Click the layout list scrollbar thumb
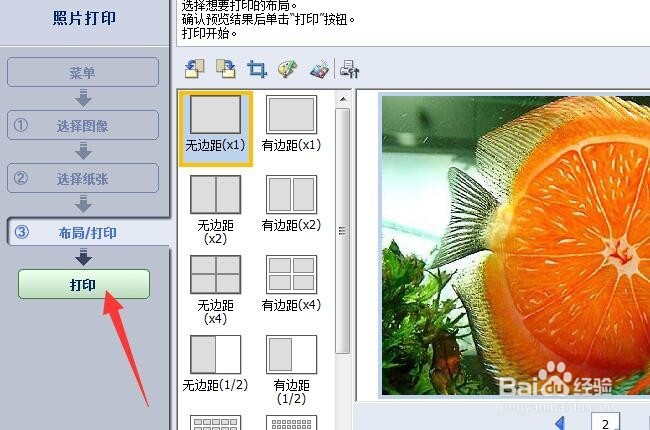This screenshot has width=650, height=430. tap(342, 231)
